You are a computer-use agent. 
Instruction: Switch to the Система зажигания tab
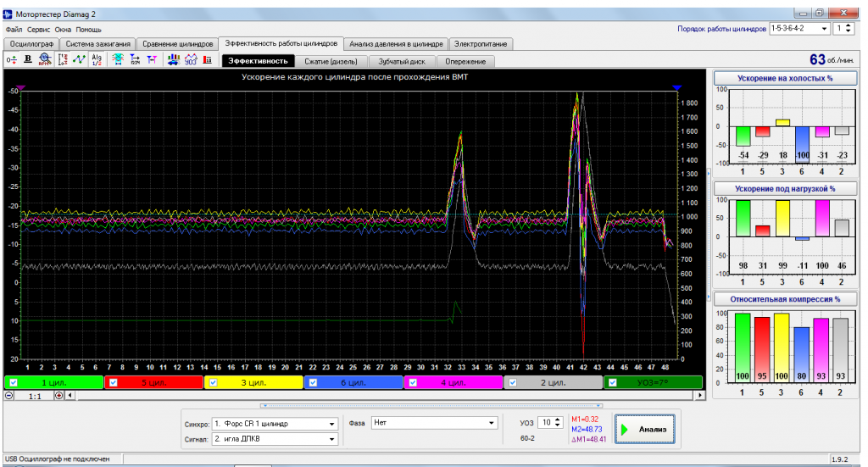[98, 44]
